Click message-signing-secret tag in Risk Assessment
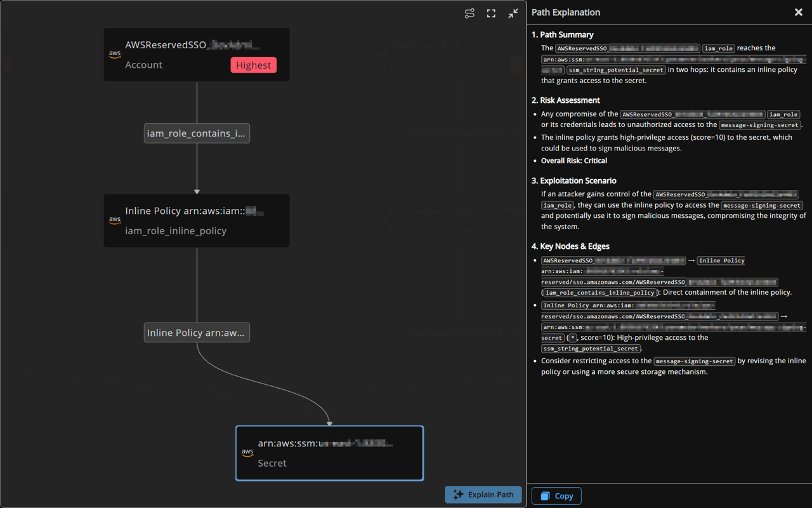 (760, 125)
